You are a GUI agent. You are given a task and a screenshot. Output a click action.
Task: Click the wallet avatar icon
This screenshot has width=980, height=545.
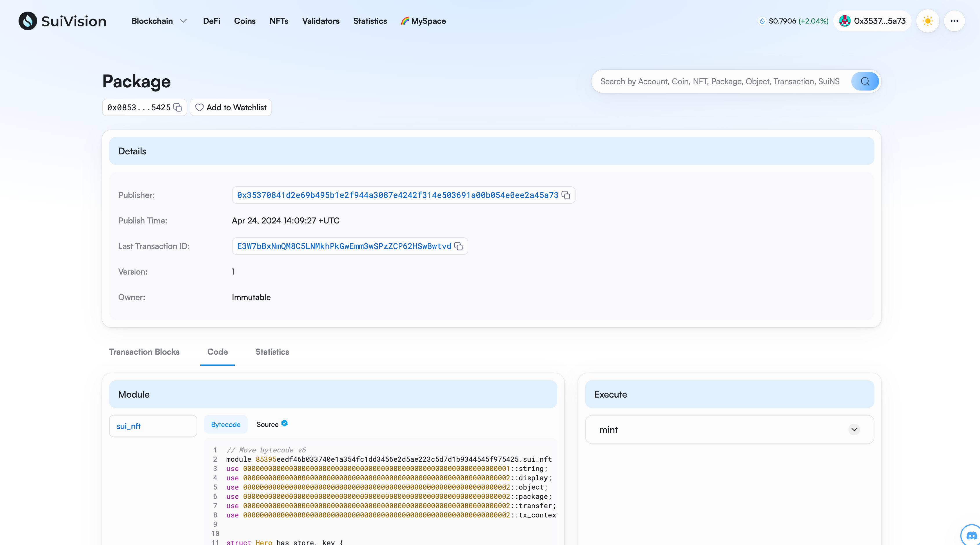click(845, 21)
